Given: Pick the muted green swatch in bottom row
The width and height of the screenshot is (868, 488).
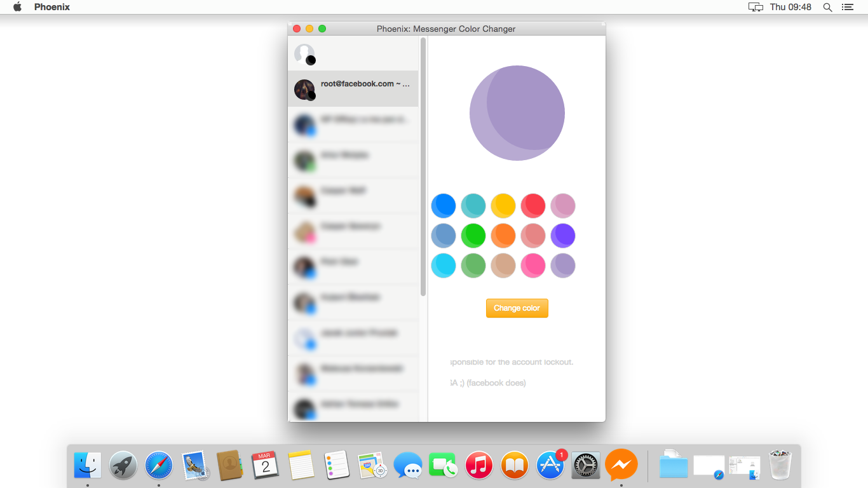Looking at the screenshot, I should click(473, 266).
